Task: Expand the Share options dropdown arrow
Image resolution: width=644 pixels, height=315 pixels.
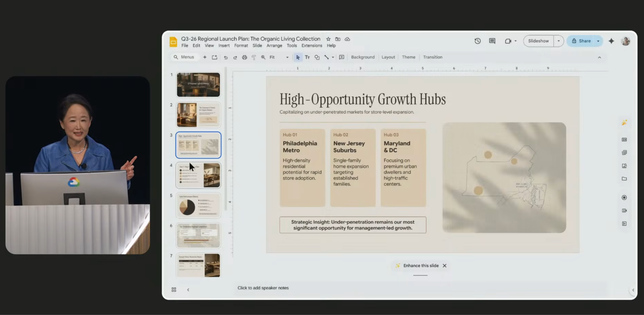Action: pos(598,41)
